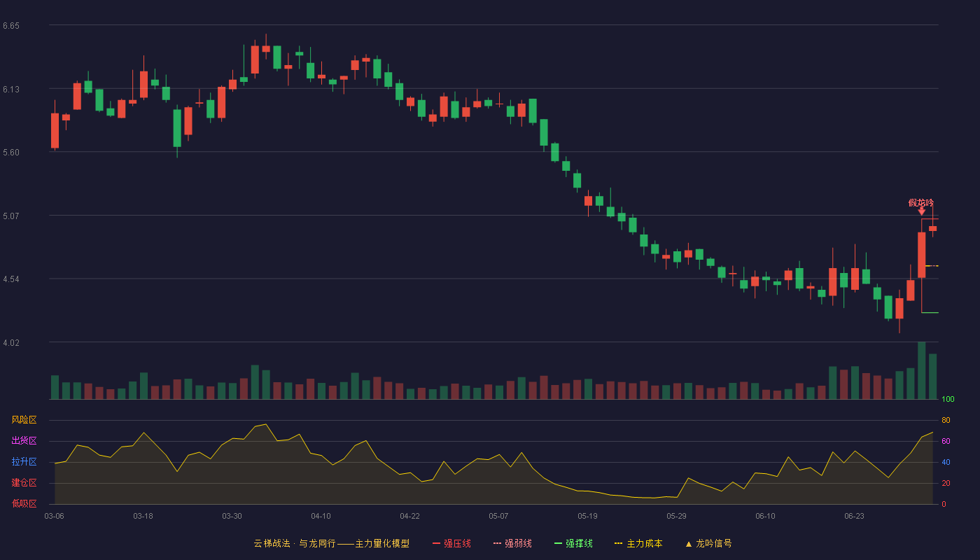
Task: Toggle the 主力成本 legend series
Action: [638, 543]
